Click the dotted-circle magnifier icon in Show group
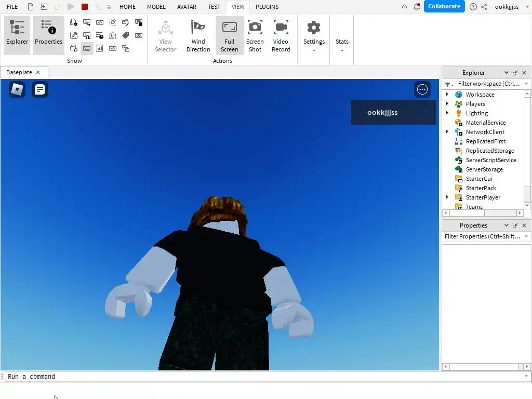 tap(113, 22)
